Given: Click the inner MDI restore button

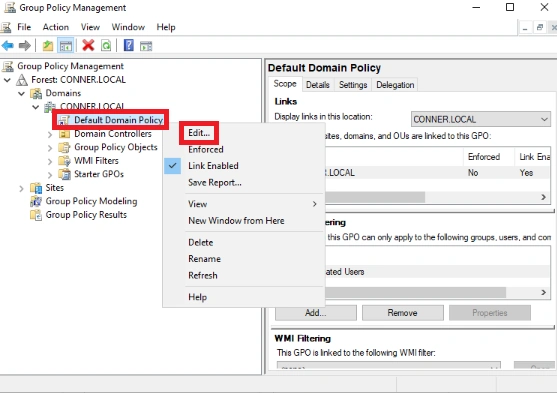Looking at the screenshot, I should coord(540,28).
